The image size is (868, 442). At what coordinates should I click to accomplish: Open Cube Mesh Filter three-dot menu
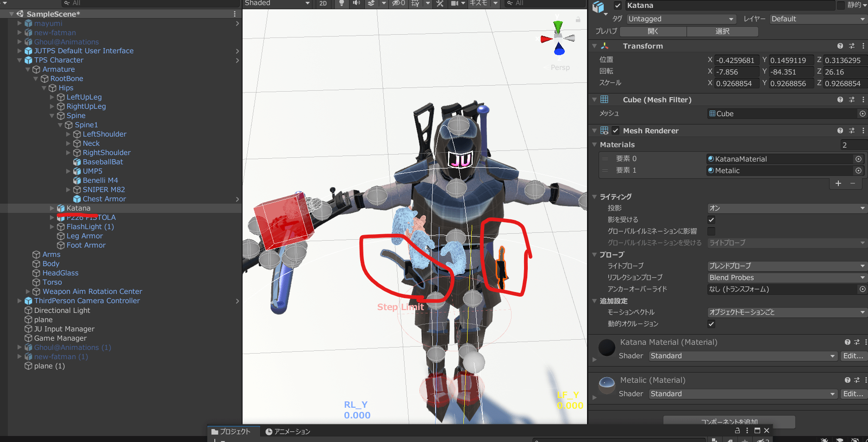coord(863,100)
